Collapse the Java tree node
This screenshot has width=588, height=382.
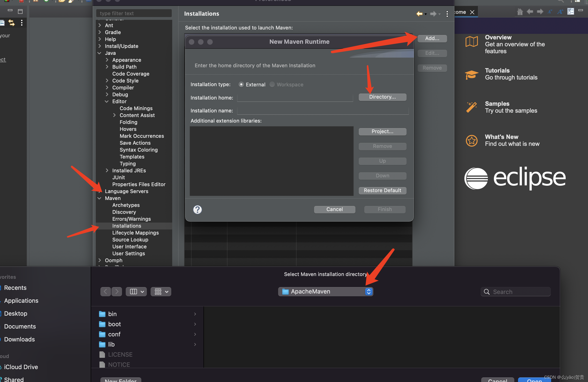99,53
